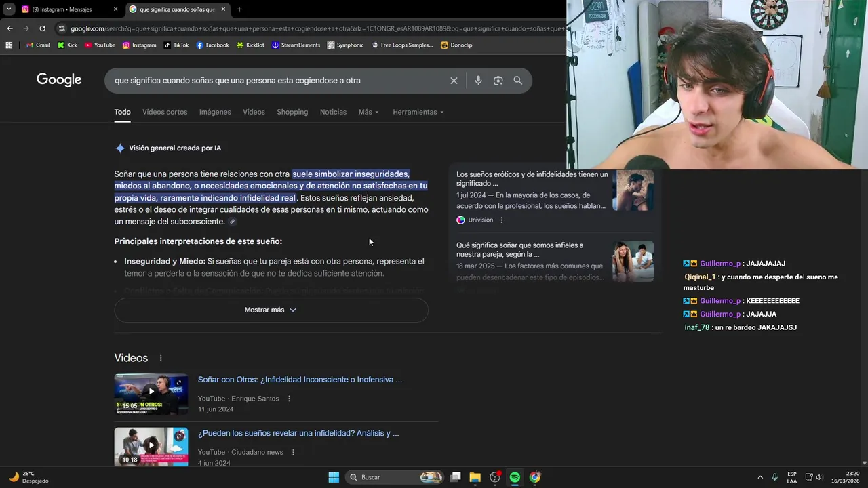Expand the Herramientas dropdown
Screen dimensions: 868x488
(418, 112)
